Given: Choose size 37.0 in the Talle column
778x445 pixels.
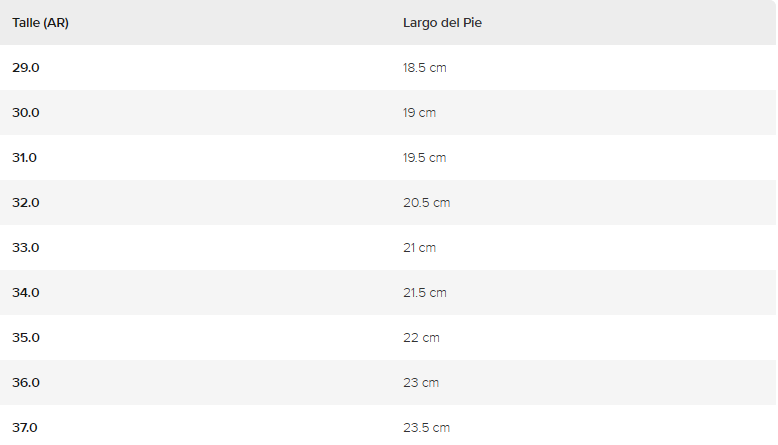Looking at the screenshot, I should (25, 428).
